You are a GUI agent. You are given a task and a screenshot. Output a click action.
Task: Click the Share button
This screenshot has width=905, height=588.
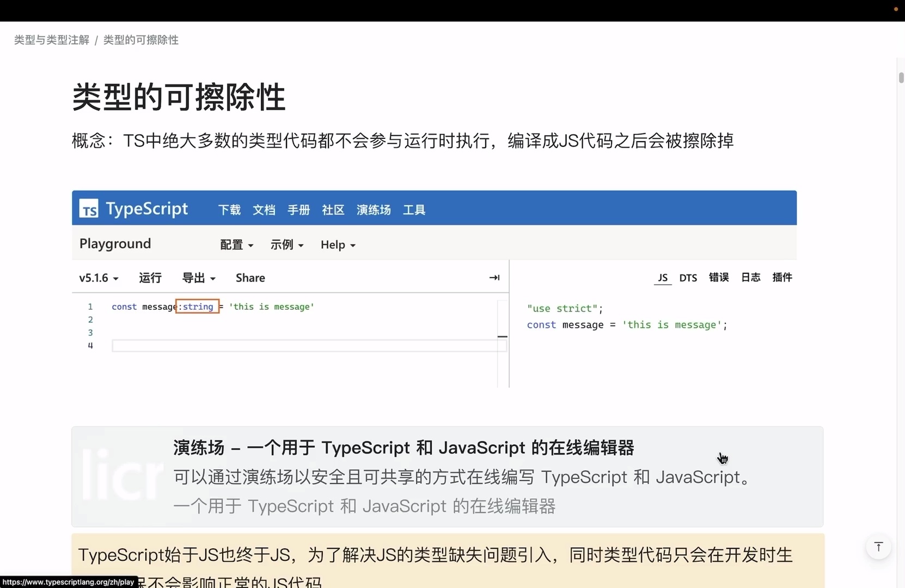[250, 278]
